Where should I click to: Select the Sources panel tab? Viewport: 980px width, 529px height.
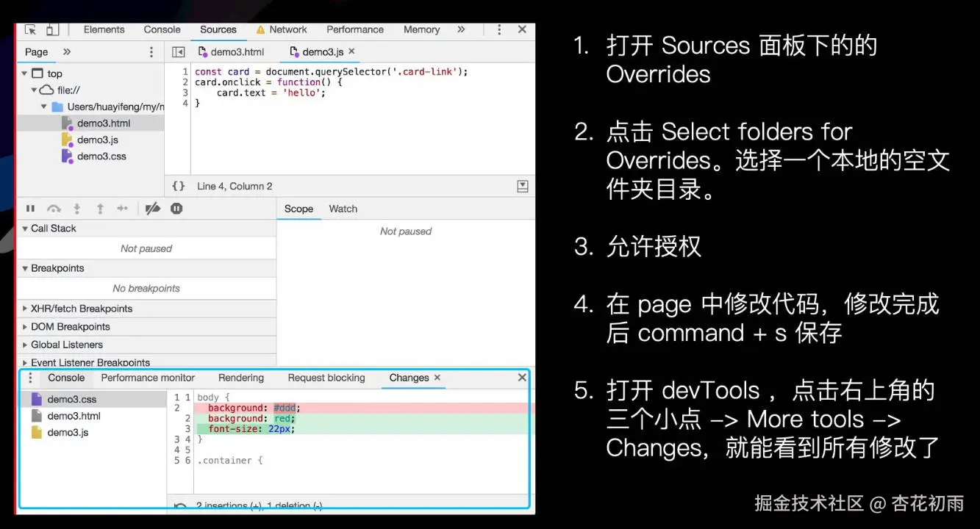218,30
